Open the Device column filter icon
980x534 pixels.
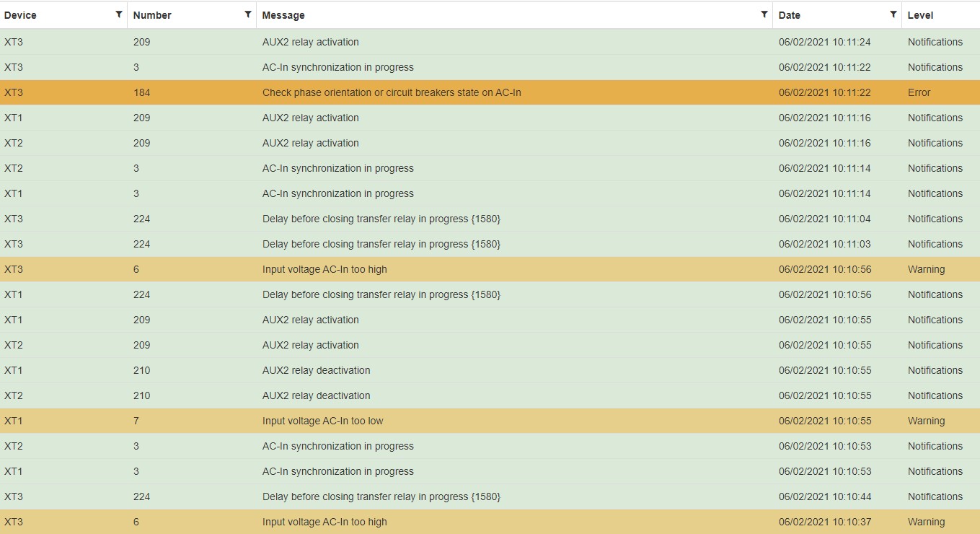click(118, 14)
